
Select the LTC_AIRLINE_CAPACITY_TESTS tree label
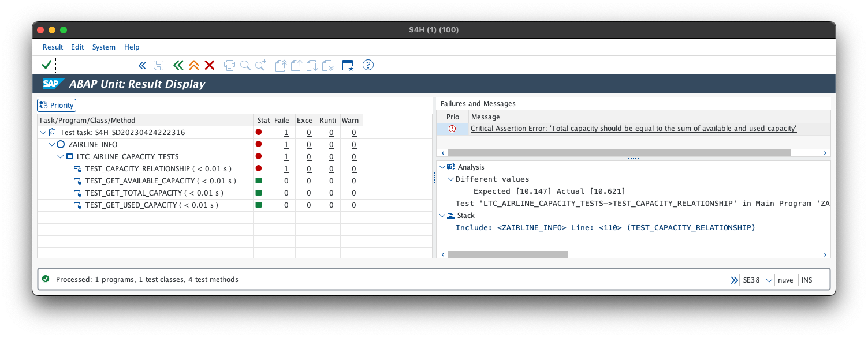[x=128, y=156]
